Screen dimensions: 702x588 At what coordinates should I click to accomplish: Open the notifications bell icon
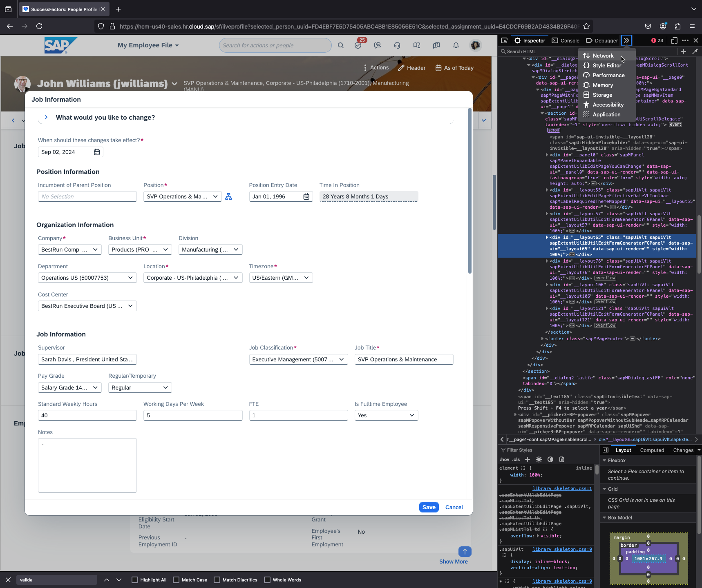(x=456, y=45)
